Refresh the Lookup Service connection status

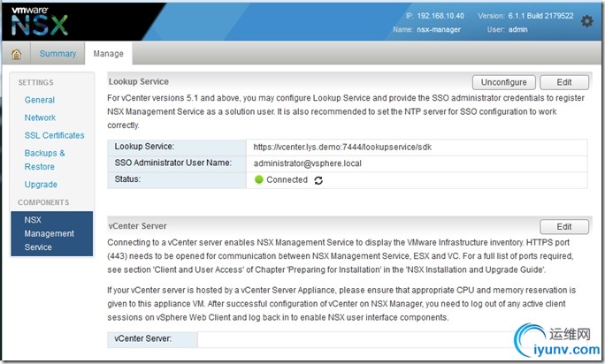[318, 180]
